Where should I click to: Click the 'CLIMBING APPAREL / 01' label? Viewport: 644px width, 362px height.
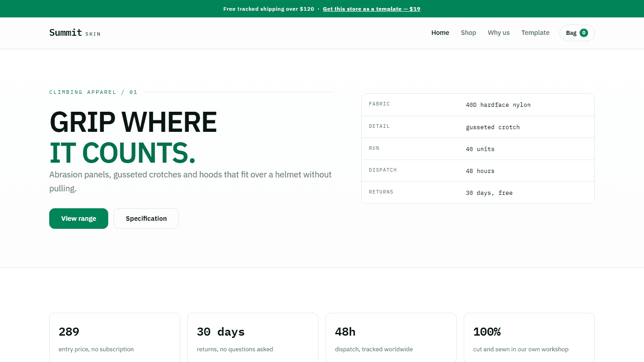(93, 92)
